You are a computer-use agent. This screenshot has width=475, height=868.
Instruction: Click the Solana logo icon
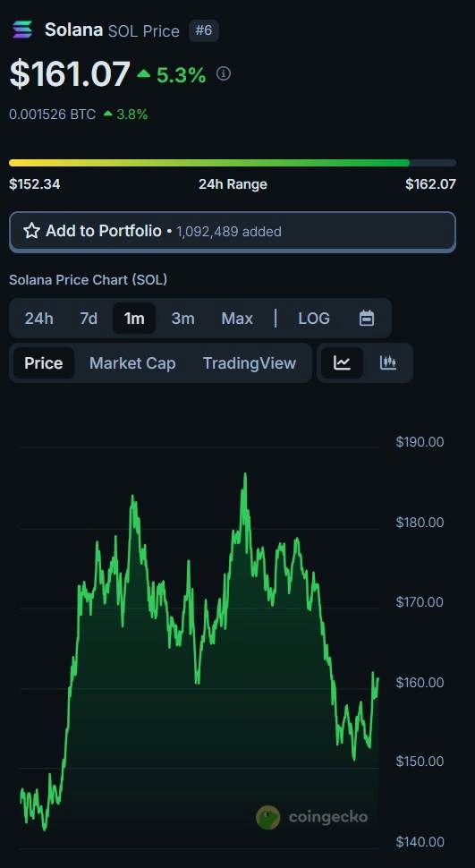[x=22, y=30]
